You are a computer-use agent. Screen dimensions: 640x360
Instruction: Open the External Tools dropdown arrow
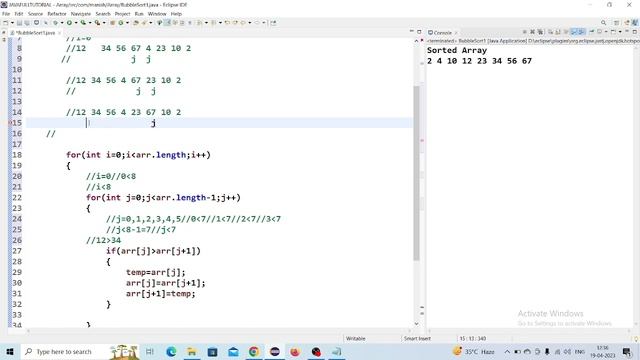click(x=104, y=23)
